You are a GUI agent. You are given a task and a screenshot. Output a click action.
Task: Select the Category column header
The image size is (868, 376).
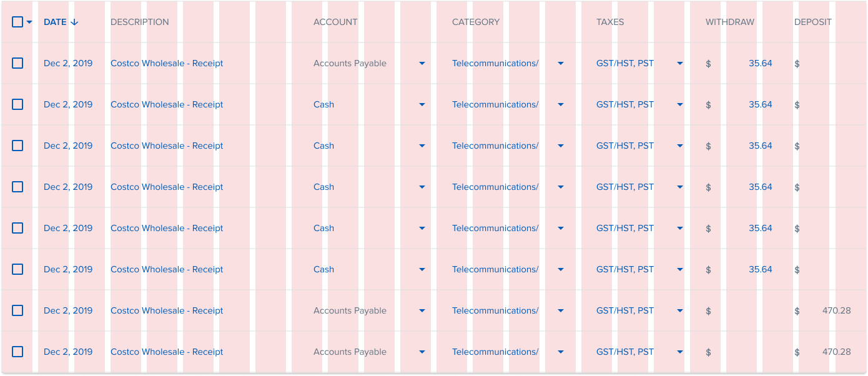pyautogui.click(x=476, y=22)
